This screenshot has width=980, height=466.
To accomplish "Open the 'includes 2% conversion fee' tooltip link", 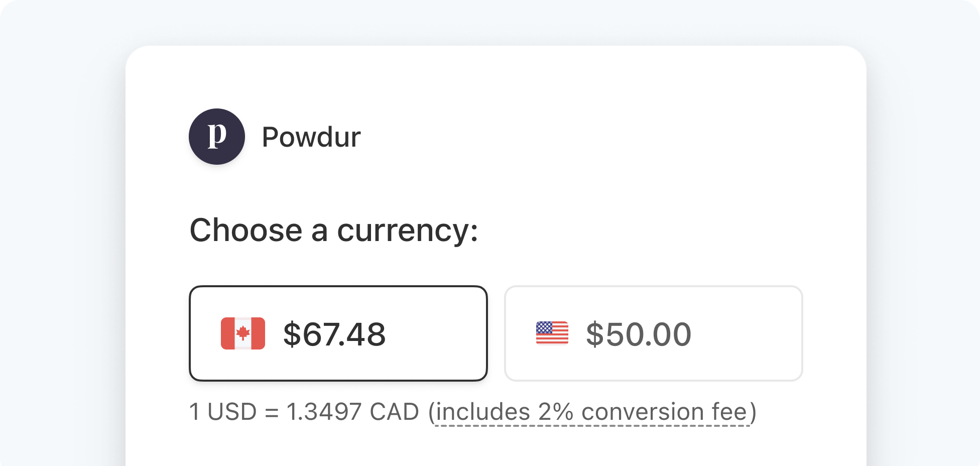I will pos(592,412).
